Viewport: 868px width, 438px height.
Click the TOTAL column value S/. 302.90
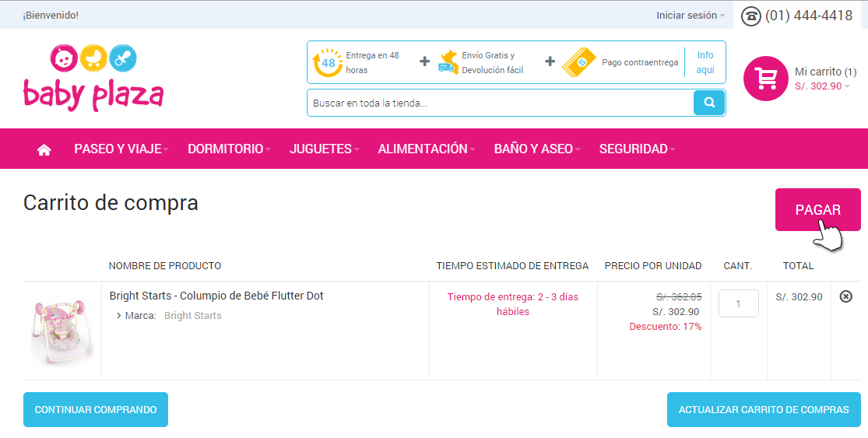799,297
